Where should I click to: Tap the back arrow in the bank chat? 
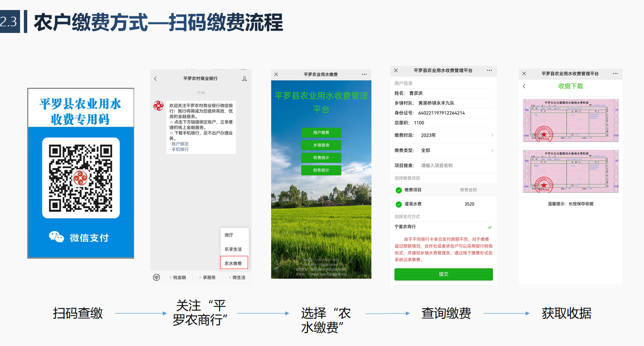(x=156, y=79)
